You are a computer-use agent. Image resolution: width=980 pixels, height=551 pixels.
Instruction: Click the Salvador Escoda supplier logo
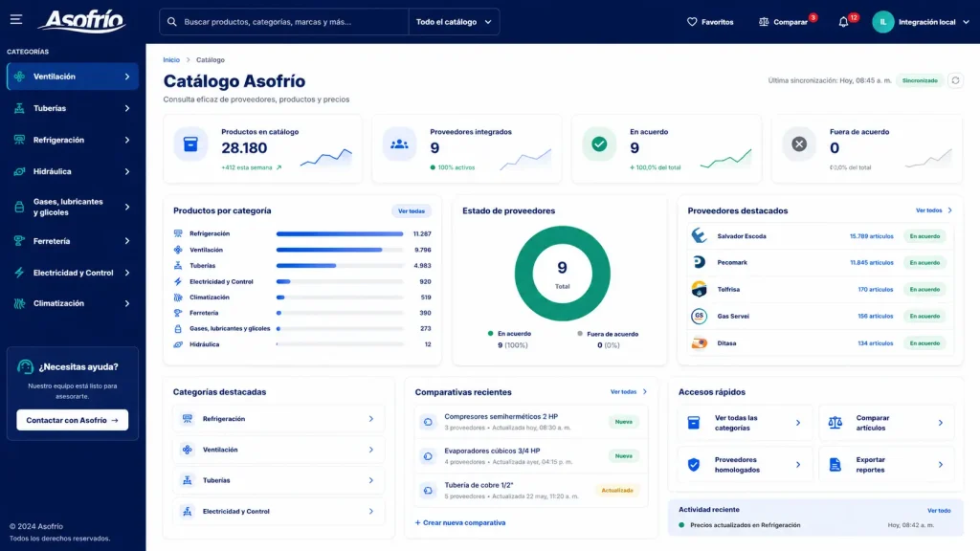click(x=699, y=235)
